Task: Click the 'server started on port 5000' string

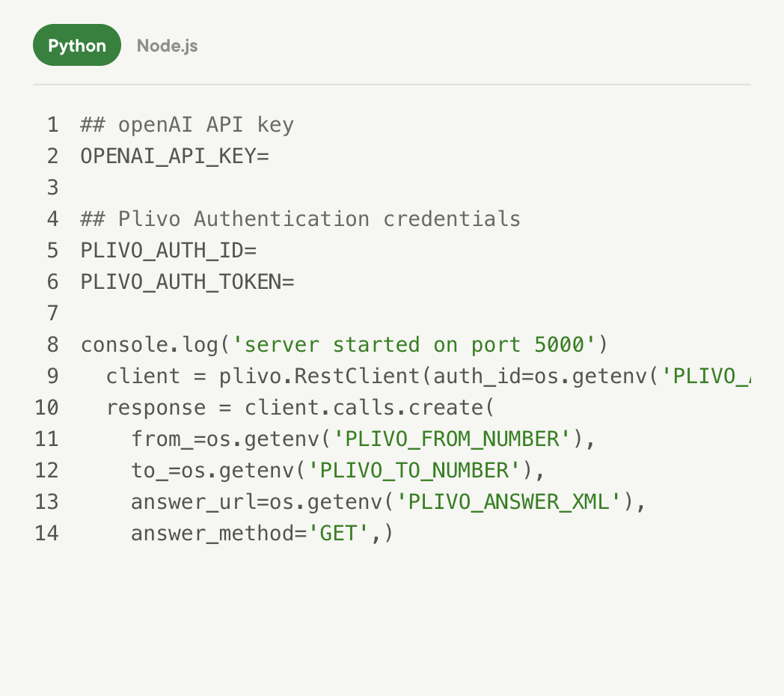Action: pyautogui.click(x=414, y=345)
